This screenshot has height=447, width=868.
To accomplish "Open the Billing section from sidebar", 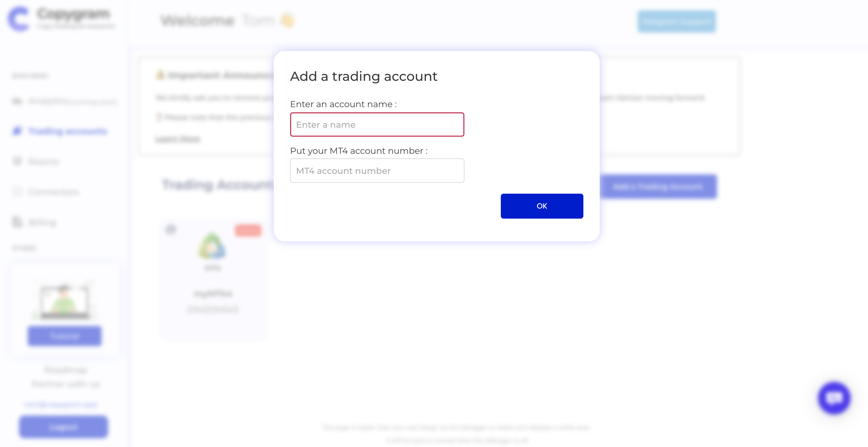I will (42, 222).
